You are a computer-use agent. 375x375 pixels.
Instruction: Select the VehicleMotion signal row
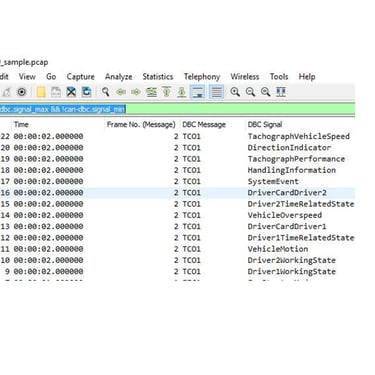[177, 249]
